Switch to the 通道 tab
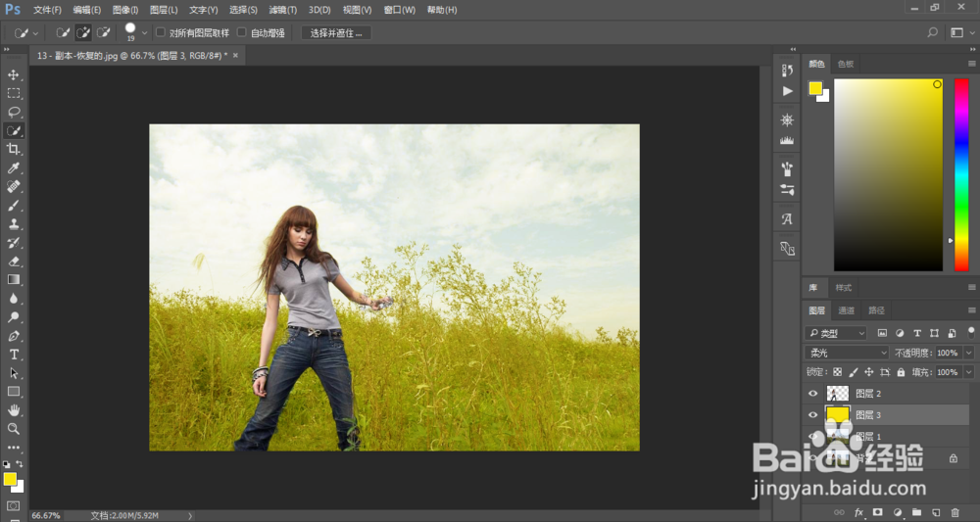Viewport: 980px width, 522px height. [847, 310]
